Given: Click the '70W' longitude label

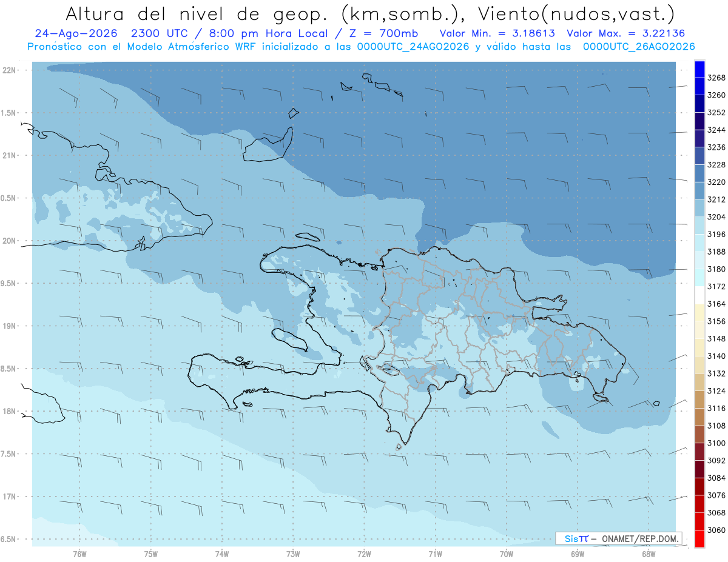Looking at the screenshot, I should [507, 554].
